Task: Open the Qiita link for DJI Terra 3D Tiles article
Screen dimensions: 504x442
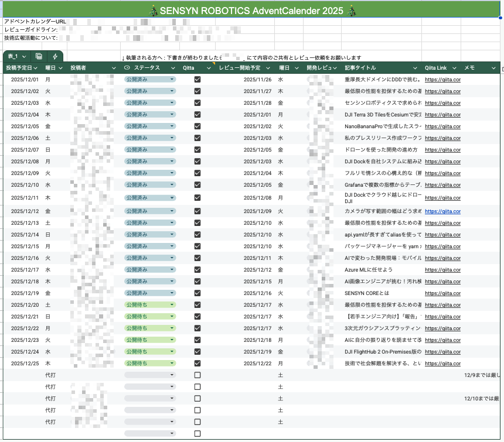Action: (x=442, y=115)
